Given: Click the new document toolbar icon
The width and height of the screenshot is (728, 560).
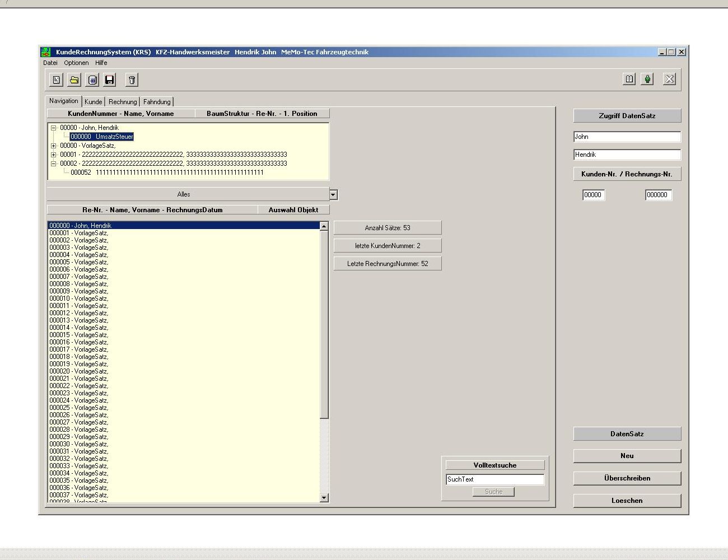Looking at the screenshot, I should 57,80.
